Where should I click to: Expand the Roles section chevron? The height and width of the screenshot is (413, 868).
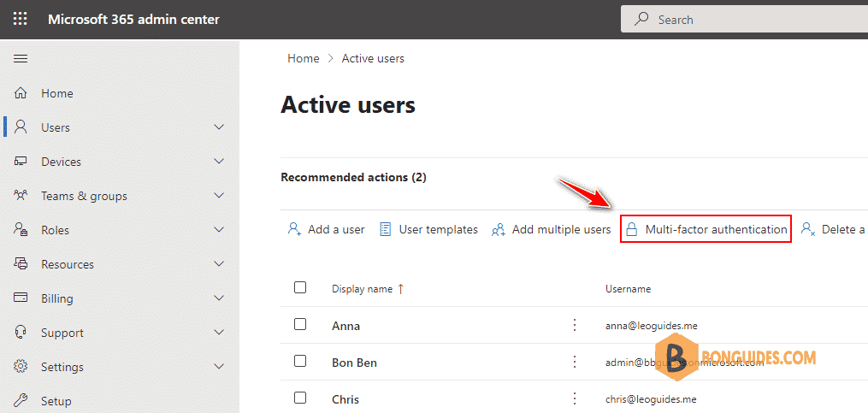pos(219,230)
